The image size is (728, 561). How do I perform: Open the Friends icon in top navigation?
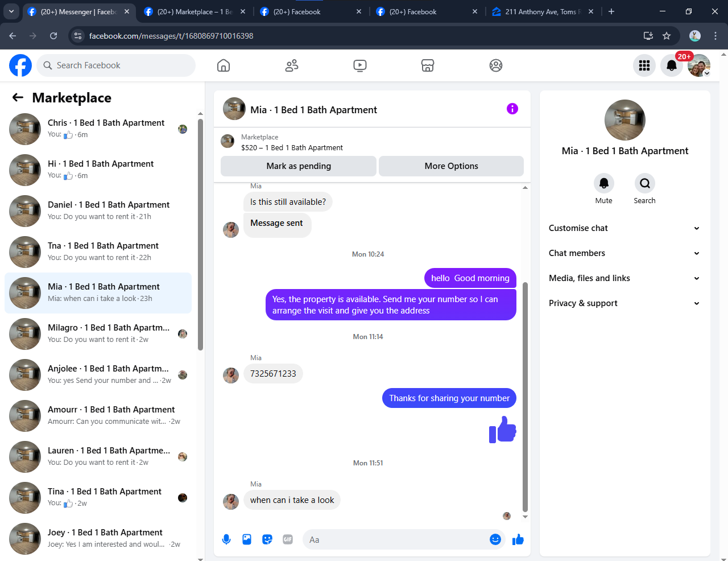point(292,65)
